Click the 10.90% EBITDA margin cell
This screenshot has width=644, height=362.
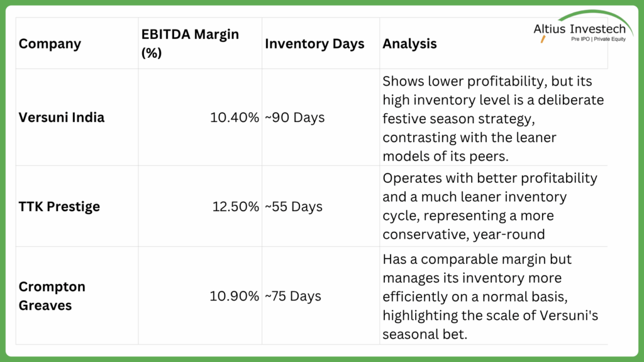[x=234, y=296]
